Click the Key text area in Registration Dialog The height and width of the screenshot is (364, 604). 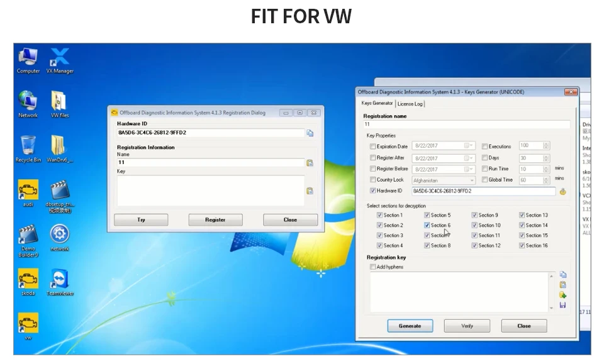210,191
